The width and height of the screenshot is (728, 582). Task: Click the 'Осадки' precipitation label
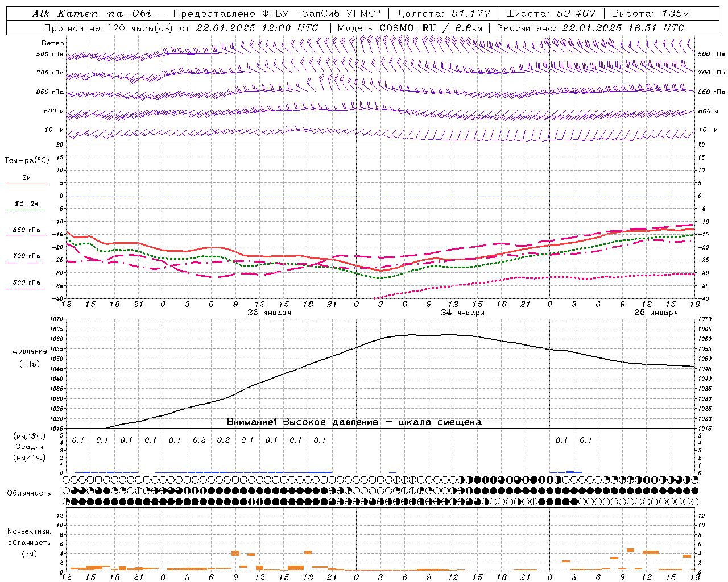(30, 447)
